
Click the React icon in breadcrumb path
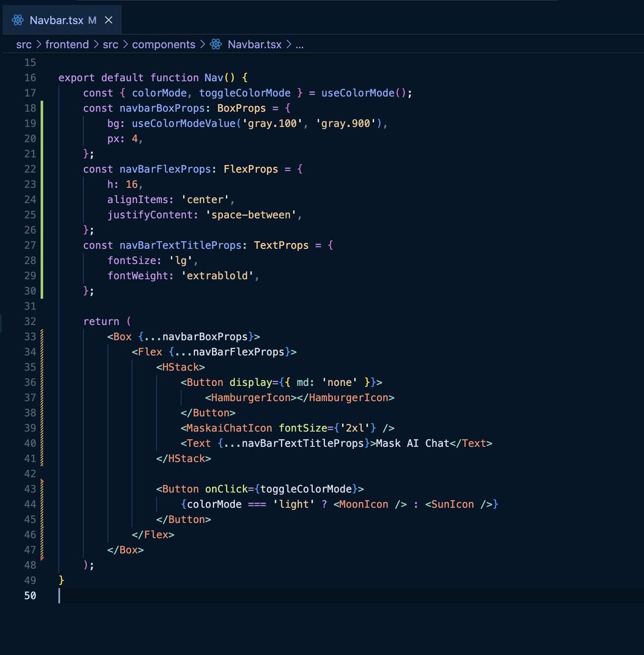point(216,45)
